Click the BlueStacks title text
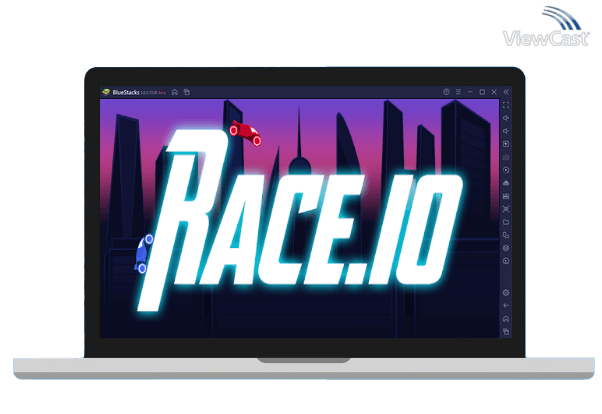Screen dimensions: 602x414 click(126, 92)
